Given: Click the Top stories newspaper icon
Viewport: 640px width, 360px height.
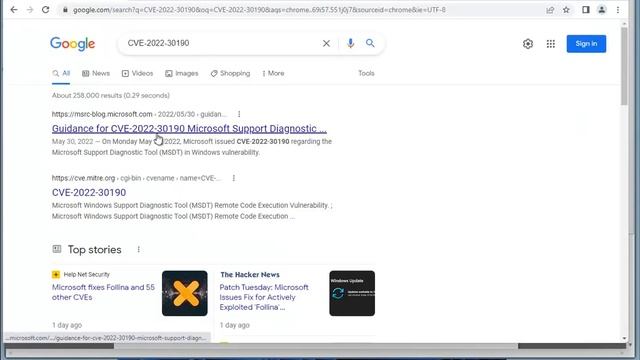Looking at the screenshot, I should click(x=57, y=249).
